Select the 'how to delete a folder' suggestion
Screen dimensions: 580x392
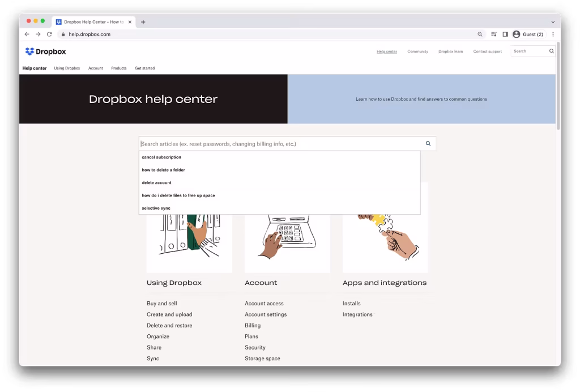point(279,170)
